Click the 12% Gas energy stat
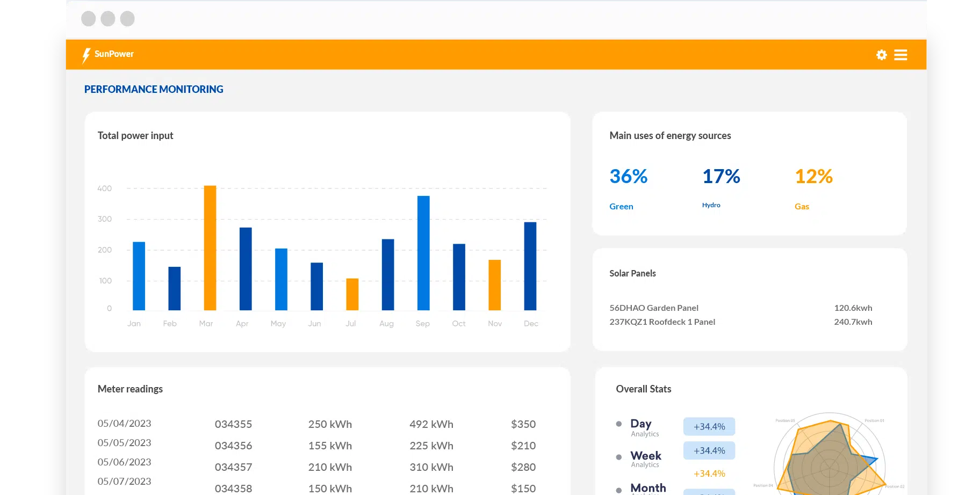980x495 pixels. tap(813, 176)
